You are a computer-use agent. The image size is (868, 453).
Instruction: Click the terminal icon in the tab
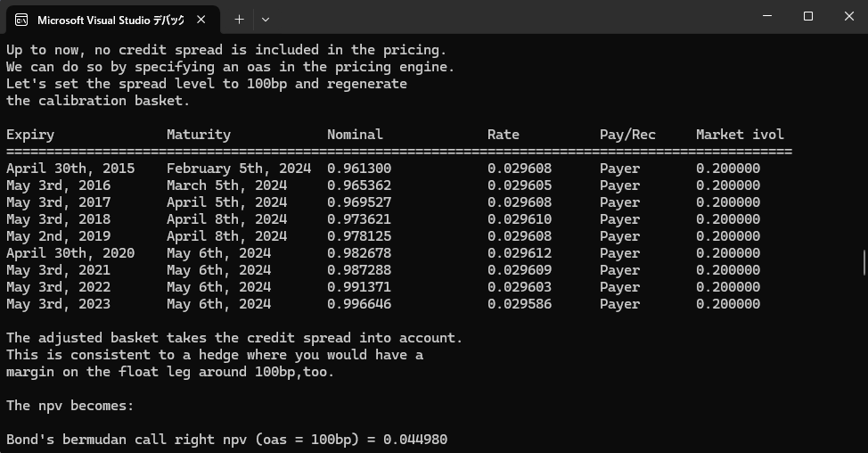[21, 20]
